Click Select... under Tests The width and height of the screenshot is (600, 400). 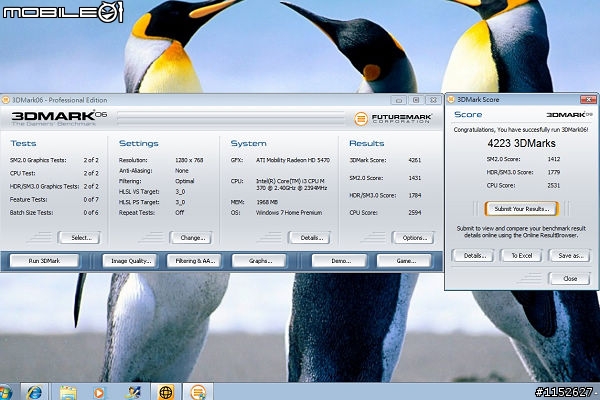pyautogui.click(x=79, y=238)
